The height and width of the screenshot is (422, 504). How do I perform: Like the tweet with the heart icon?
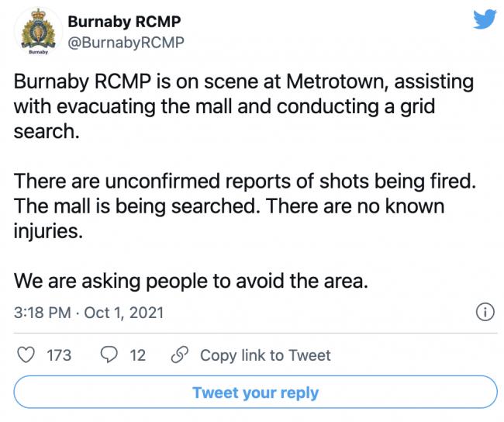tap(26, 355)
